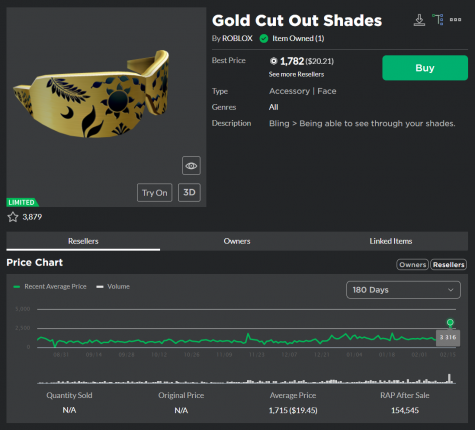The image size is (475, 430).
Task: Switch to the Linked Items tab
Action: (x=391, y=241)
